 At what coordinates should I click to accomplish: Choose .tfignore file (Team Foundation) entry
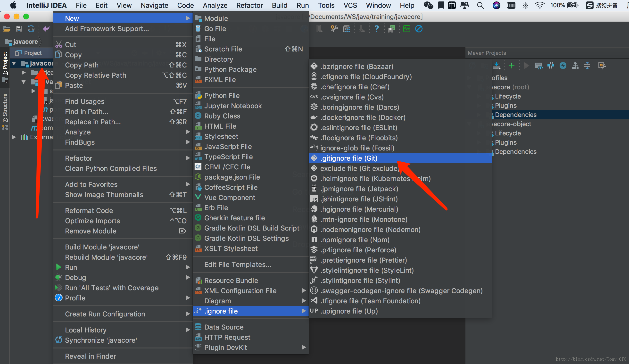tap(400, 301)
